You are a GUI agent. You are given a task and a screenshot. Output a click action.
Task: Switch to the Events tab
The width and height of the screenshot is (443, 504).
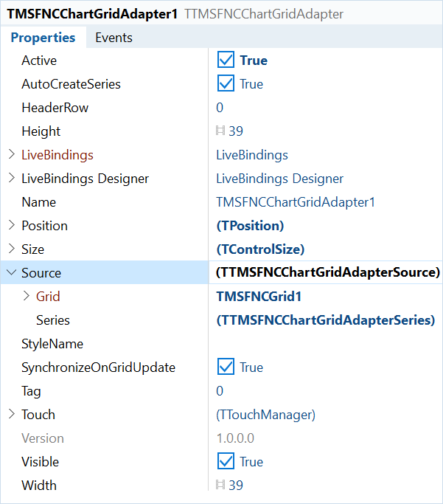click(114, 38)
